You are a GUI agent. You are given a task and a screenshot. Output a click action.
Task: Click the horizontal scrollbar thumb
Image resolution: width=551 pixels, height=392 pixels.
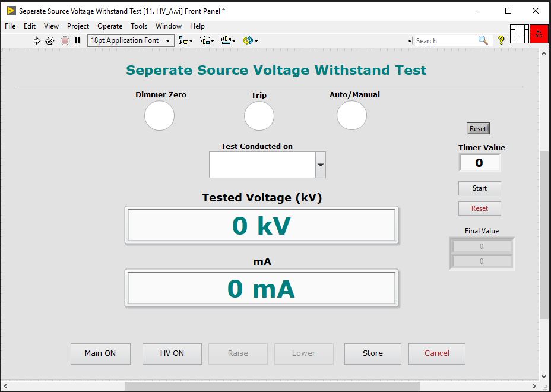point(272,387)
